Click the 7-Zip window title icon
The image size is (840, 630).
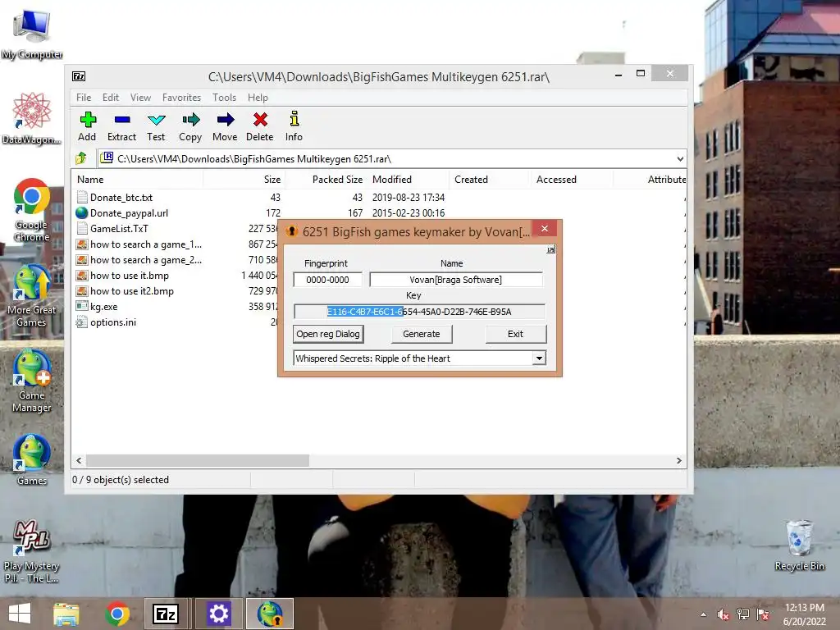79,76
